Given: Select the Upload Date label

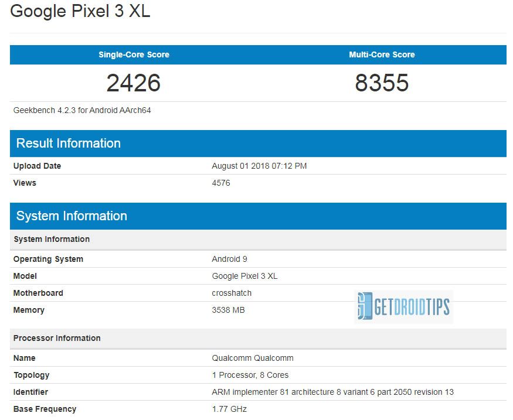Looking at the screenshot, I should coord(37,166).
